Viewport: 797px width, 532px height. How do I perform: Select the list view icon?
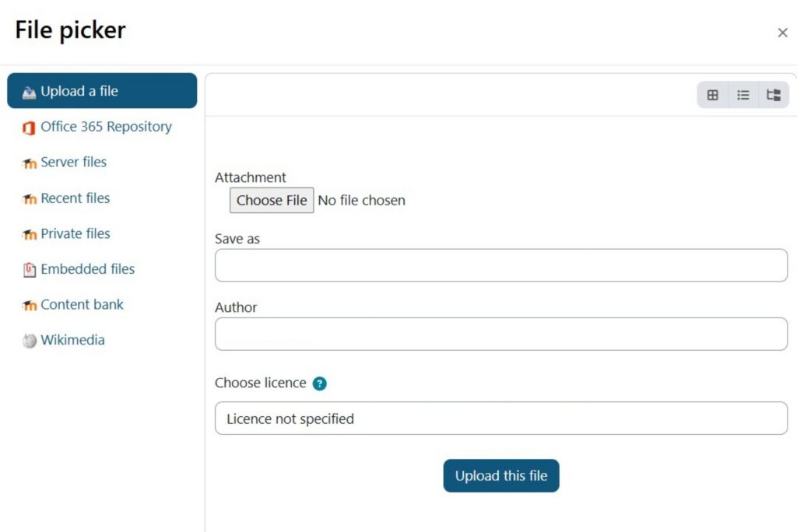(743, 94)
